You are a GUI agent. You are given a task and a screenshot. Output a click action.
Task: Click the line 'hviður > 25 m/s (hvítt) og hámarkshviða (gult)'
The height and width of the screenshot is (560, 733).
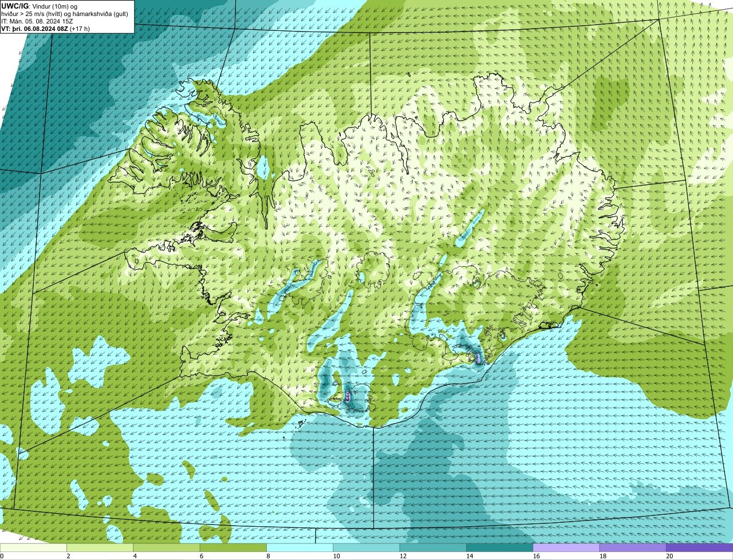65,14
